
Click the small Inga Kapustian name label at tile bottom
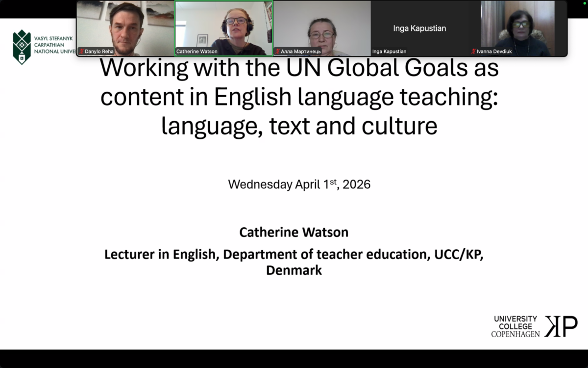coord(389,52)
